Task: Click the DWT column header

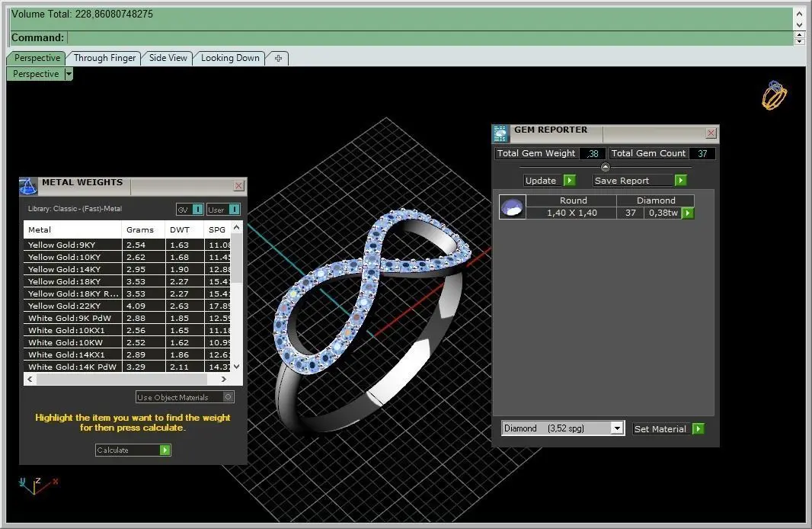Action: [x=185, y=229]
